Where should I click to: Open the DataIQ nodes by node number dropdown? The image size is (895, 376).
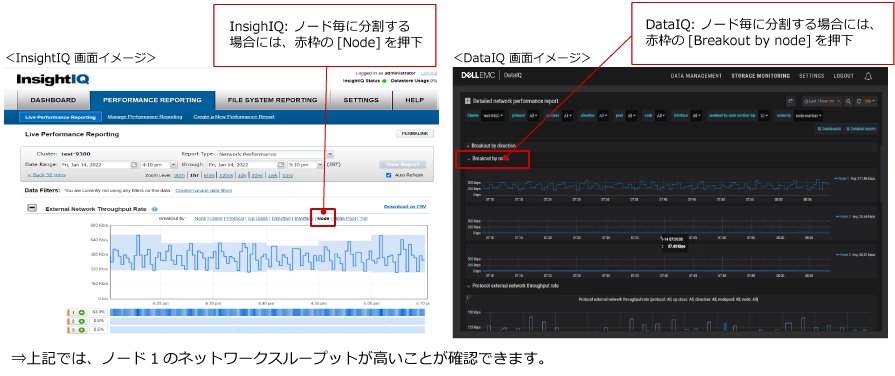(809, 115)
